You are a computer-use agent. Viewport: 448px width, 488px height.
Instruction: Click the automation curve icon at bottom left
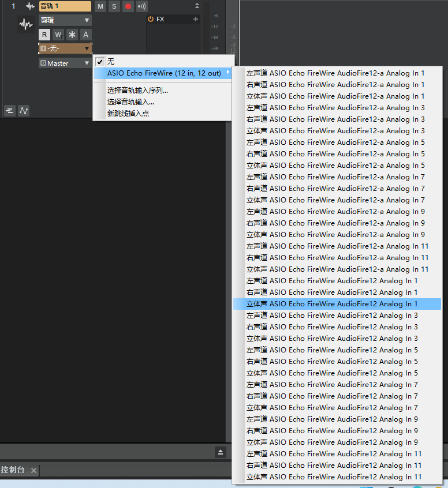[24, 111]
